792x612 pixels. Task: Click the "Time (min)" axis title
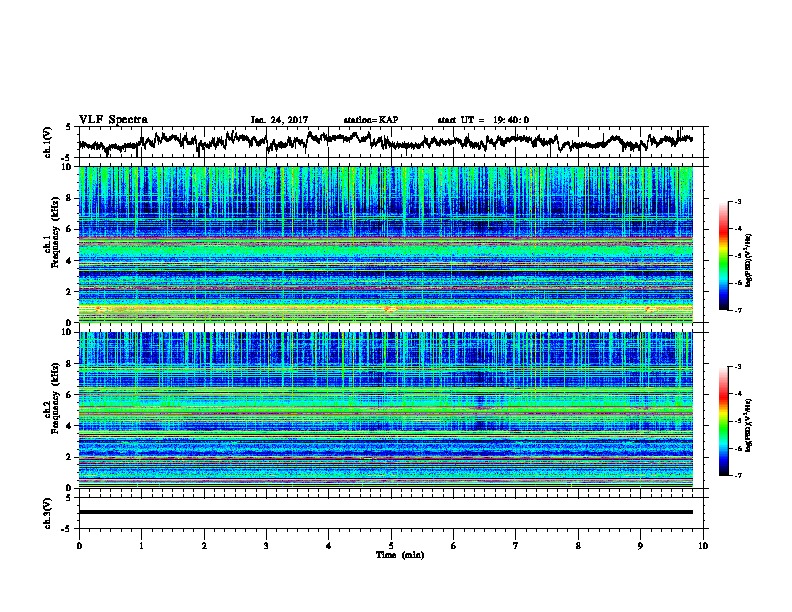tap(400, 555)
